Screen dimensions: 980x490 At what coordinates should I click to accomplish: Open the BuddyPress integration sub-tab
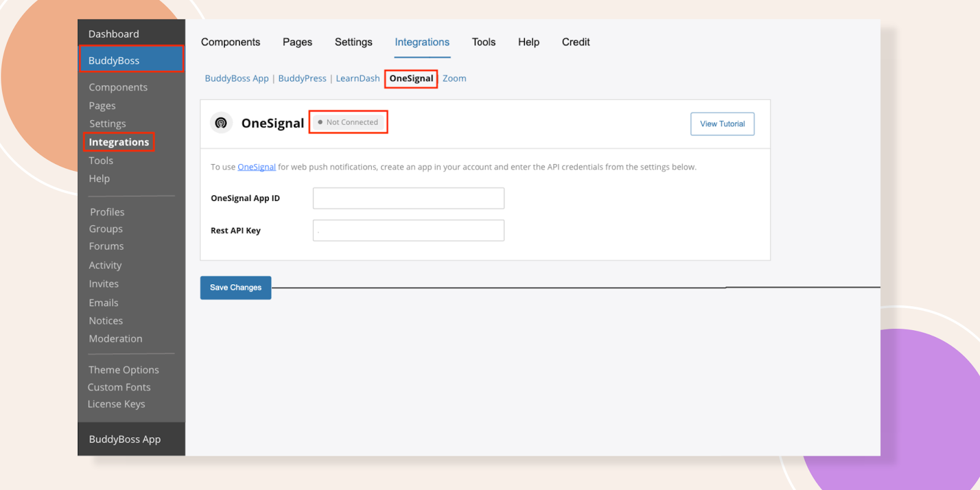(302, 78)
